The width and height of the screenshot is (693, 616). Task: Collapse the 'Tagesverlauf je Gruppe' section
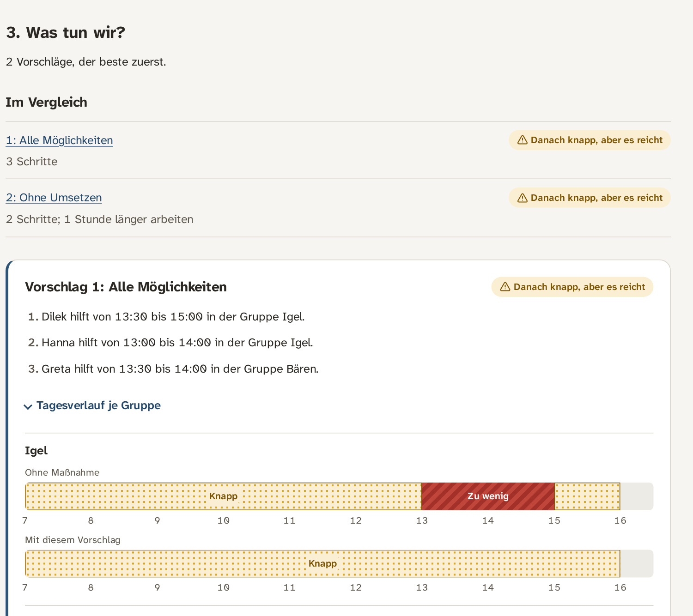point(93,405)
